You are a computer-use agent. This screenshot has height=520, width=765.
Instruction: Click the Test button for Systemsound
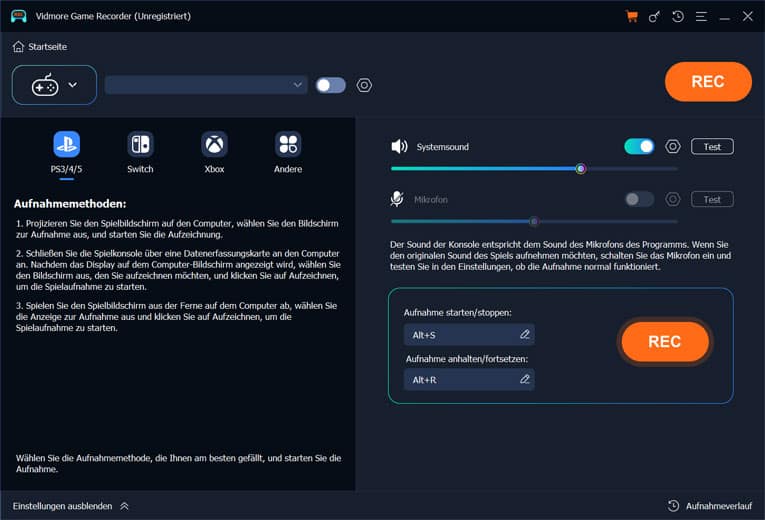(712, 147)
